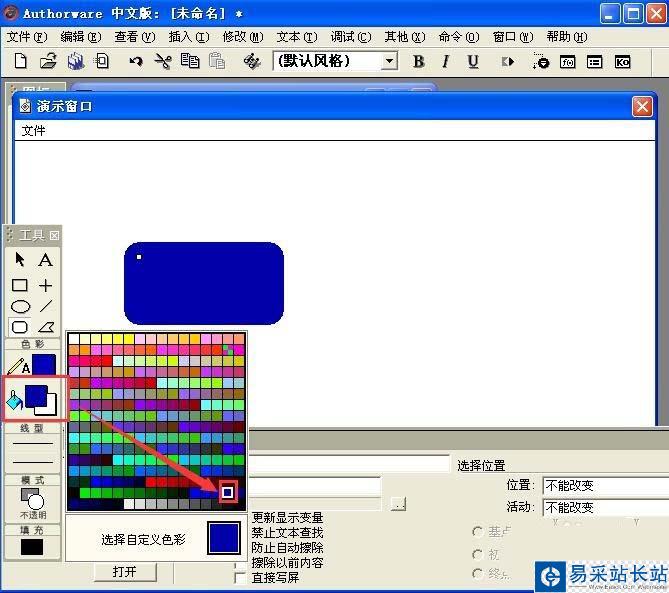Select the 基点 radio button
The image size is (669, 593).
[477, 532]
